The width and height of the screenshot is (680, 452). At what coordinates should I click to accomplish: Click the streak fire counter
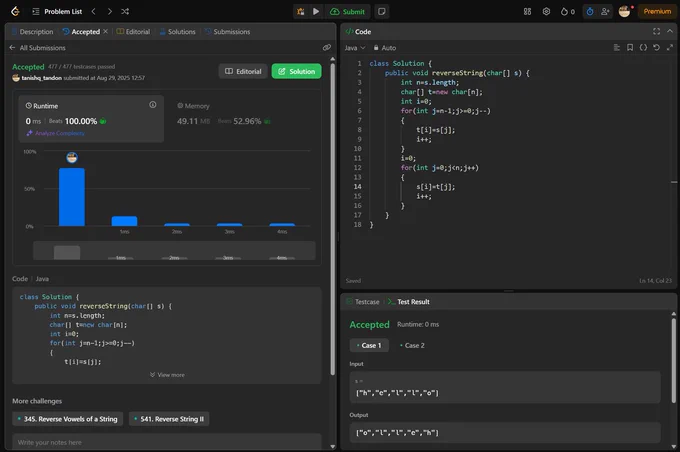click(568, 12)
